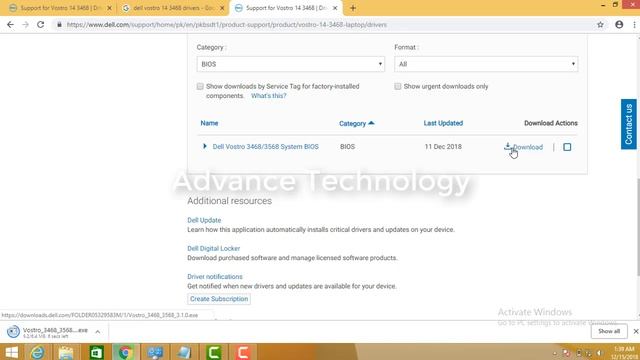Sort by Last Updated column
Viewport: 640px width, 360px height.
tap(443, 123)
